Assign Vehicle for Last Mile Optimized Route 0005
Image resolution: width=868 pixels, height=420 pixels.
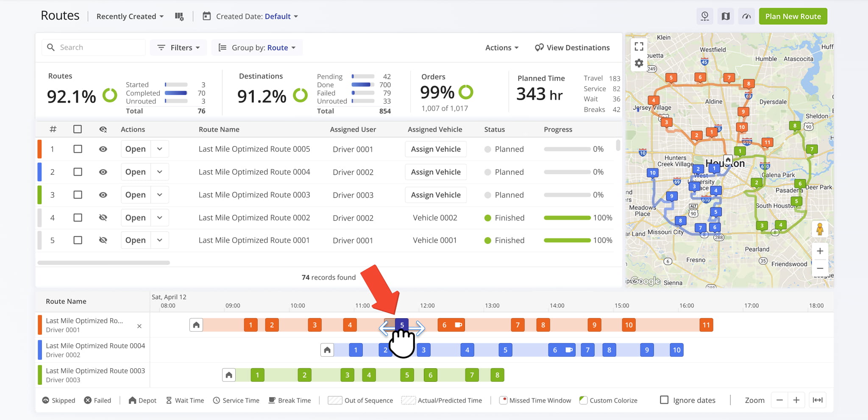[435, 149]
